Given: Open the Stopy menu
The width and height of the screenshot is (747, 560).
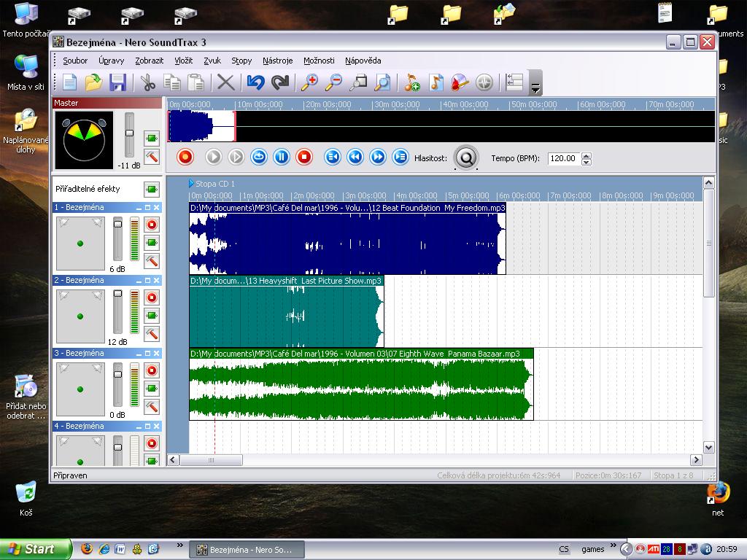Looking at the screenshot, I should (241, 61).
